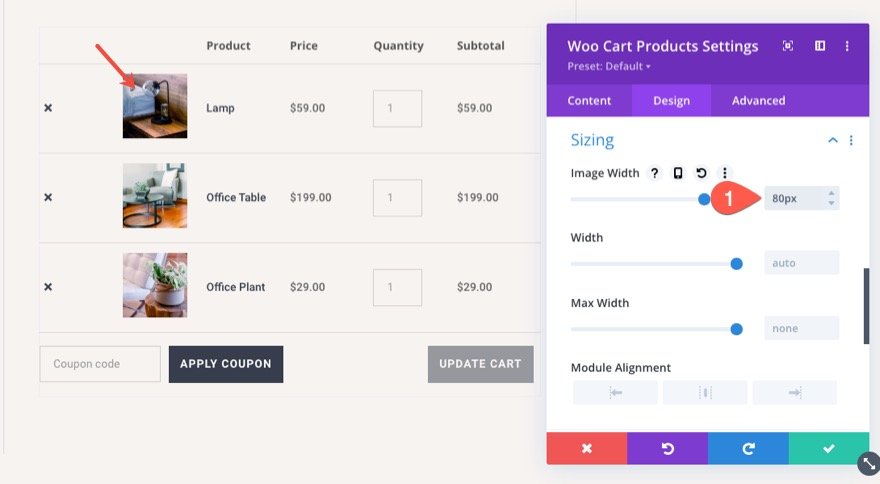
Task: Open the Advanced tab
Action: pyautogui.click(x=758, y=100)
